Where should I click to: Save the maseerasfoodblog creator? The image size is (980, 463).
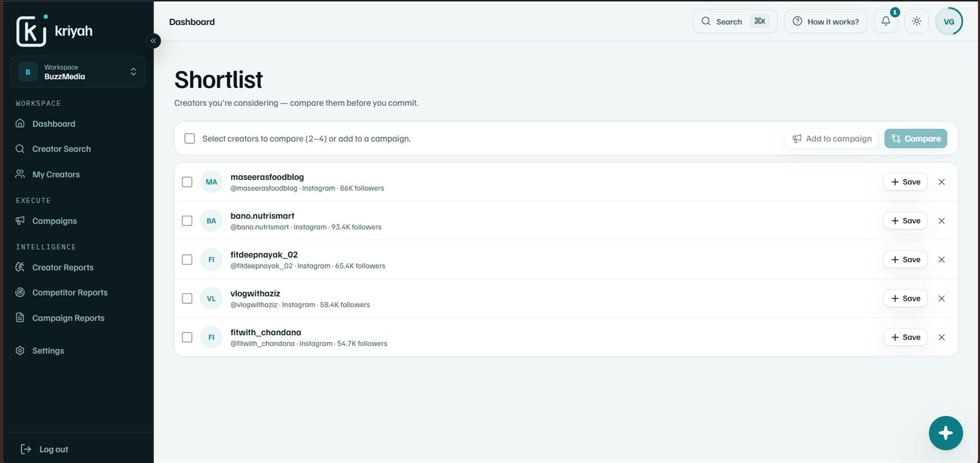[905, 182]
